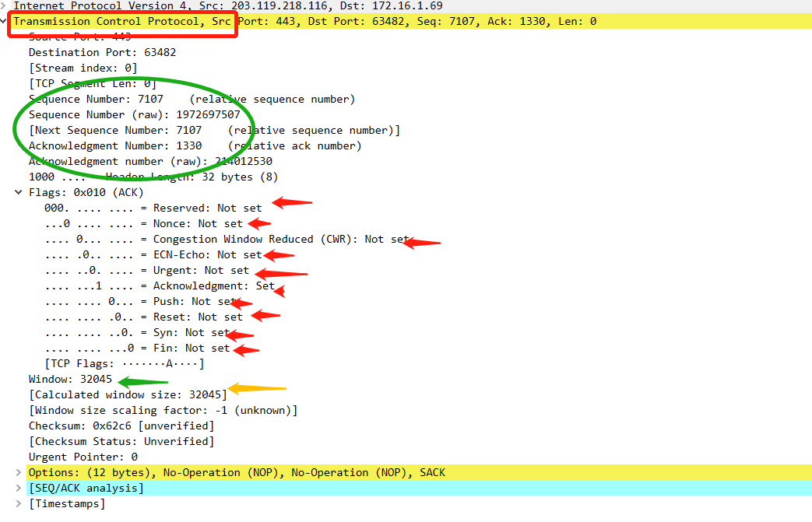
Task: Select the Urgent: Not set flag
Action: pyautogui.click(x=147, y=270)
